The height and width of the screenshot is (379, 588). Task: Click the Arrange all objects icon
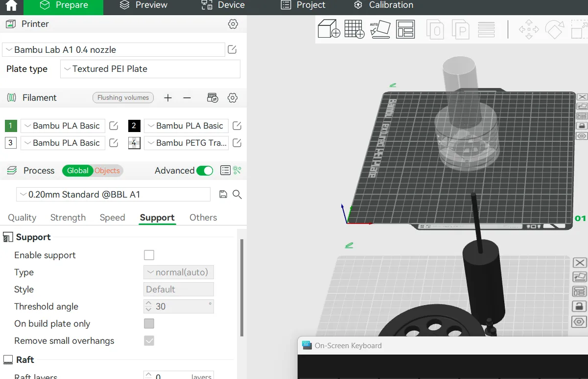tap(405, 29)
